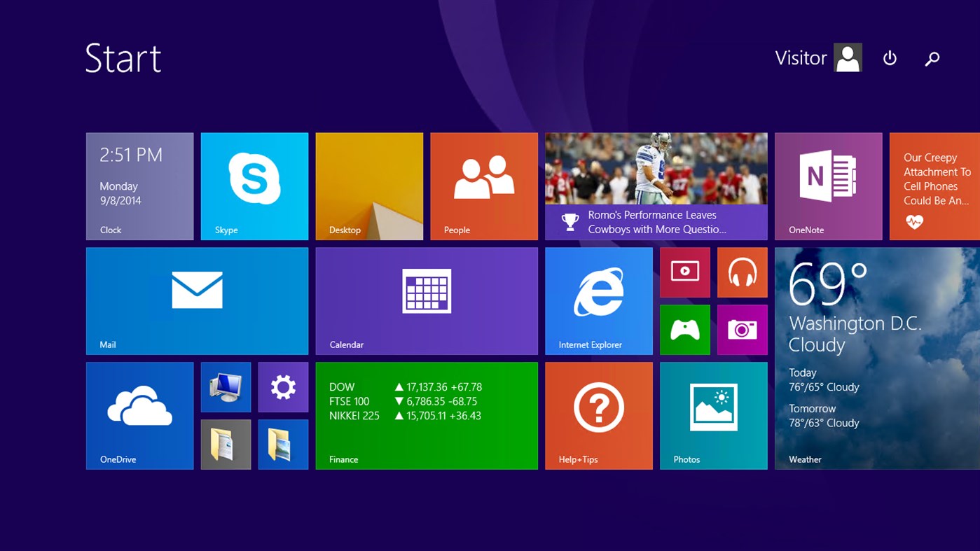
Task: Open the Photos app
Action: [713, 415]
